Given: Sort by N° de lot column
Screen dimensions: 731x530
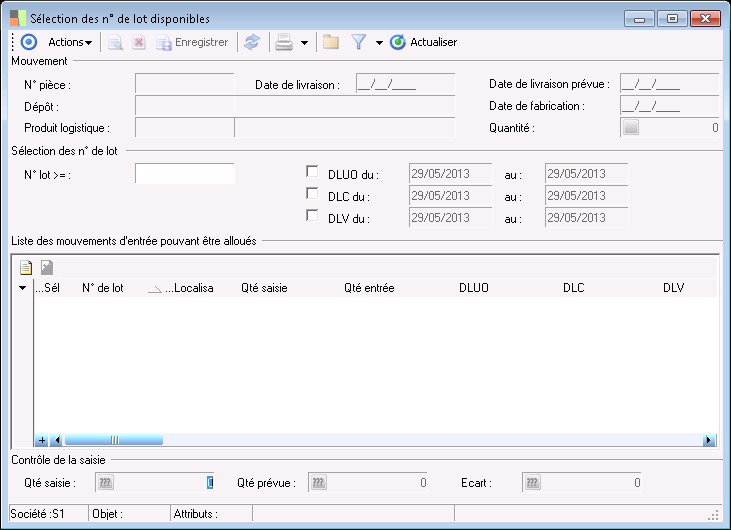Looking at the screenshot, I should coord(103,288).
